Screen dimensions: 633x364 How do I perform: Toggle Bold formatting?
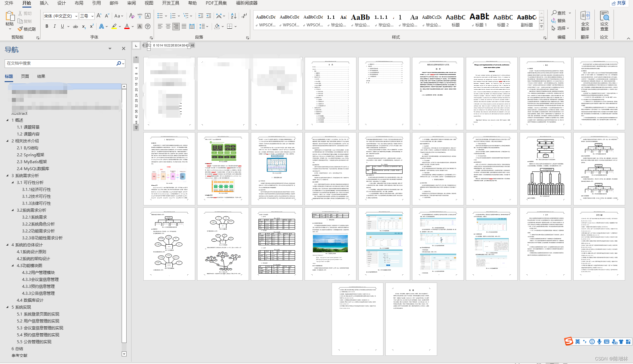pos(47,26)
